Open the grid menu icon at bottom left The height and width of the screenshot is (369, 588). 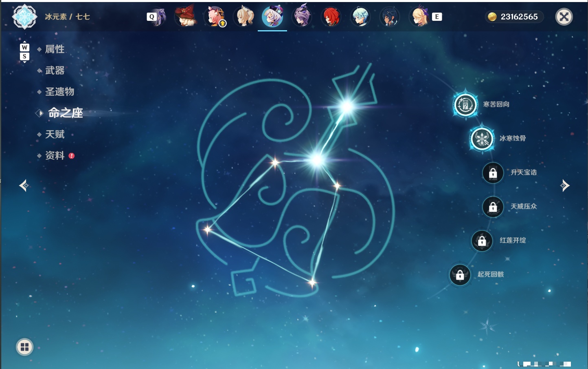coord(24,347)
